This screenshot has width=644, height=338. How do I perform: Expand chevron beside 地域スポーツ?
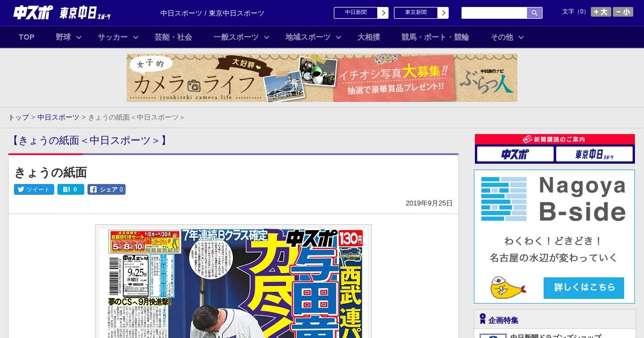[339, 37]
